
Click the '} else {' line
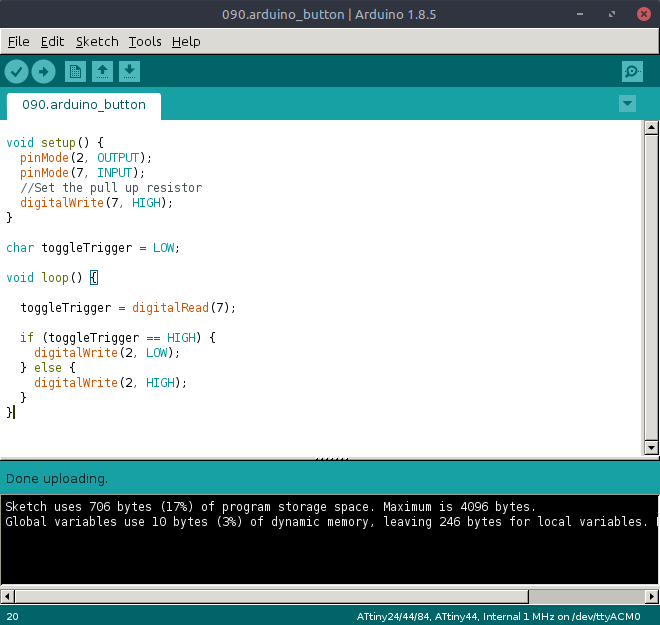click(48, 368)
